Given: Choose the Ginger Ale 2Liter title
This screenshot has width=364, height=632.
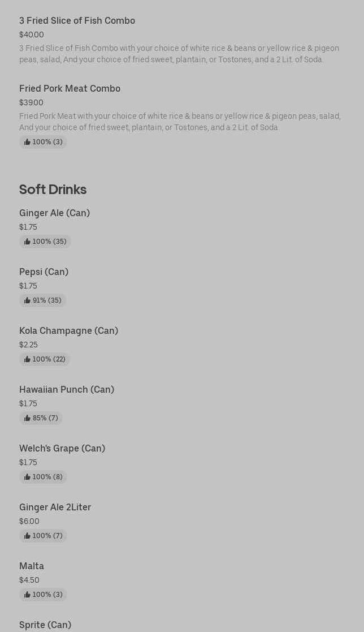Looking at the screenshot, I should click(x=55, y=507).
